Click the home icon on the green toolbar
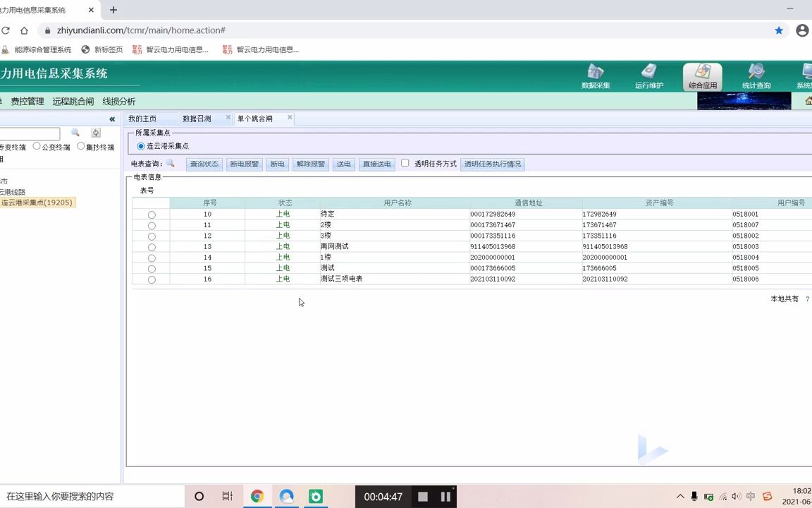 coord(807,101)
